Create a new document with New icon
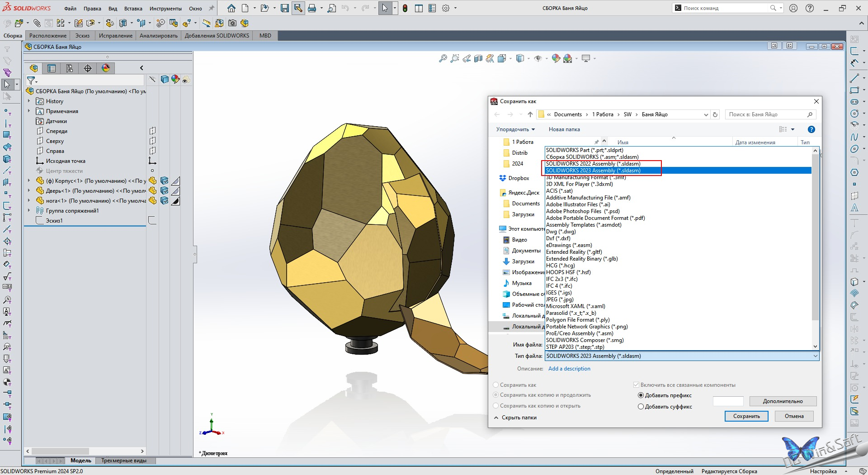 (x=245, y=8)
